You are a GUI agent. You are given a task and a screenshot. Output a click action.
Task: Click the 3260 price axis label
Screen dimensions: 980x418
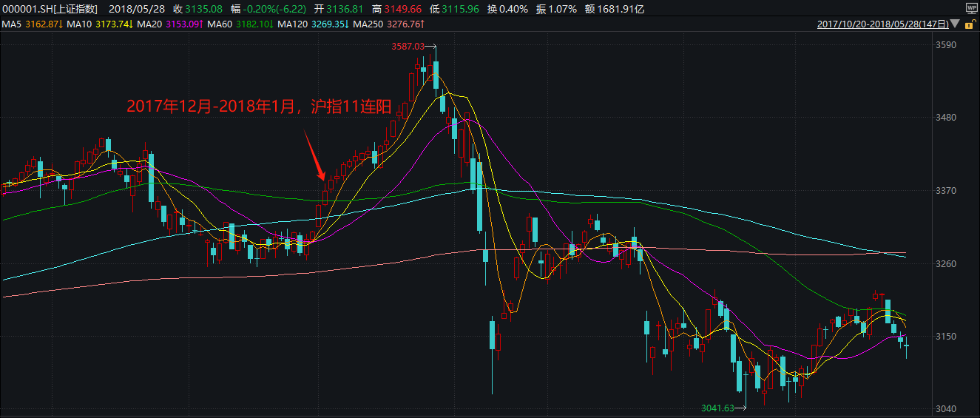[x=947, y=263]
